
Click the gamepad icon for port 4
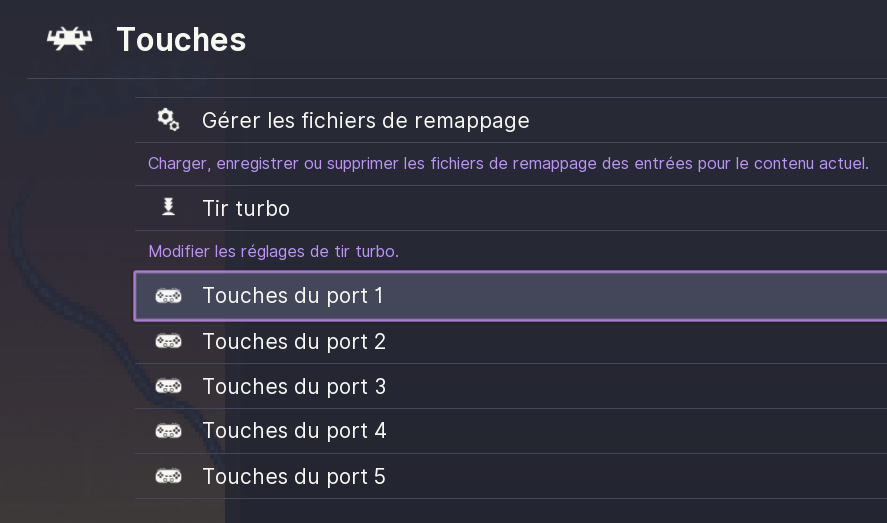168,431
